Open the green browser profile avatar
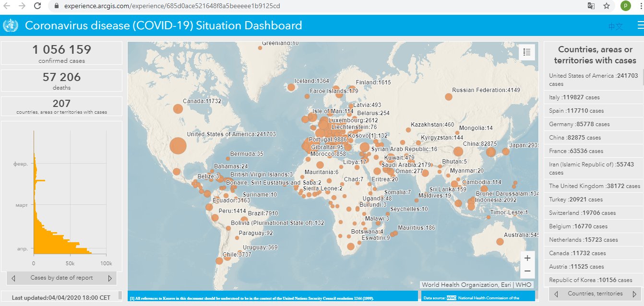 (625, 6)
